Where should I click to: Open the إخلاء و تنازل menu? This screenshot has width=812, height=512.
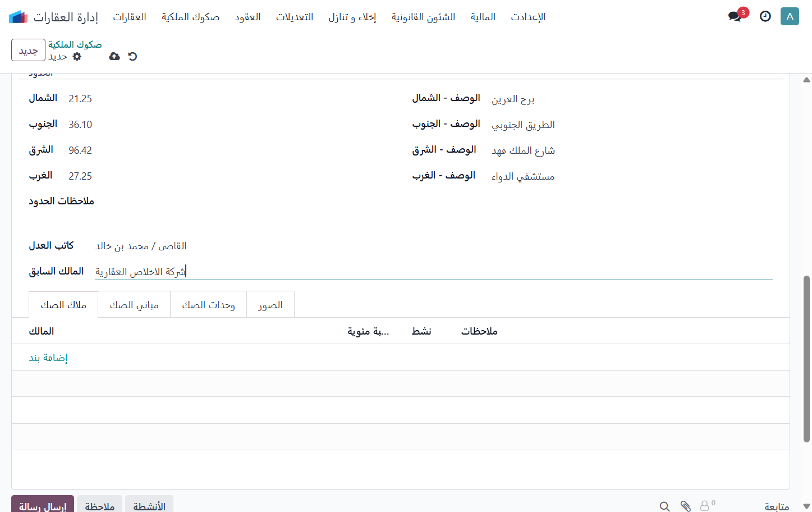click(x=352, y=17)
